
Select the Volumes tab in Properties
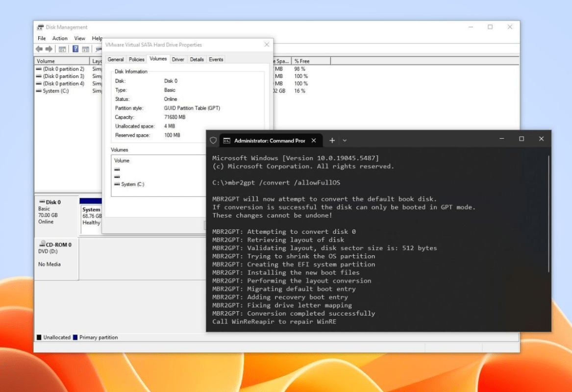[158, 59]
